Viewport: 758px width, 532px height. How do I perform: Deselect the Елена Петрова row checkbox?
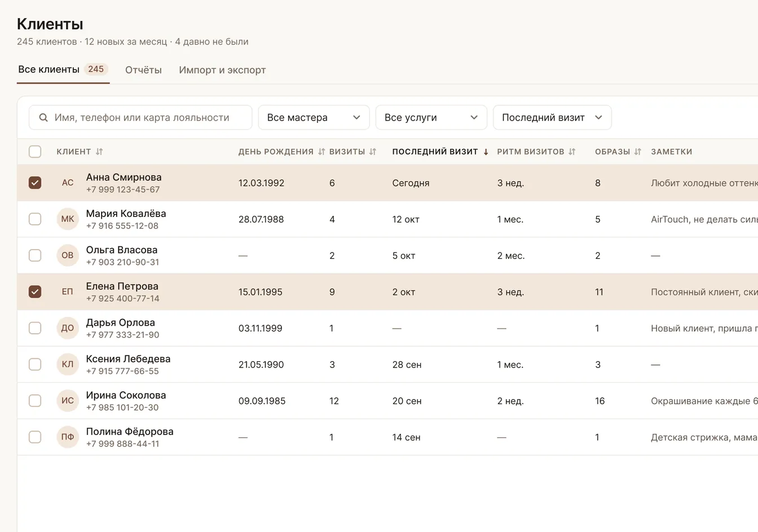(x=35, y=292)
